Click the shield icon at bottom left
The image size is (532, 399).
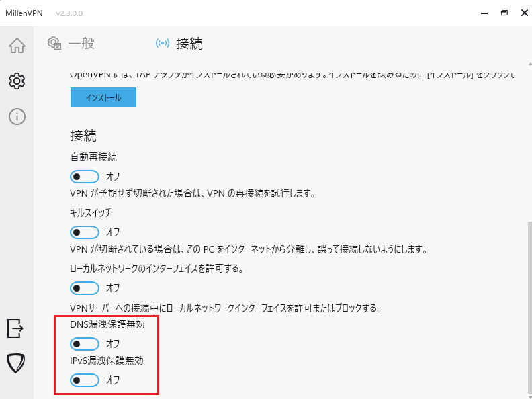pyautogui.click(x=15, y=363)
